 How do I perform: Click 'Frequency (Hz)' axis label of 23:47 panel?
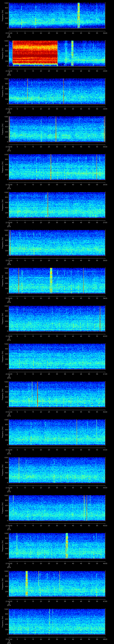[3, 621]
